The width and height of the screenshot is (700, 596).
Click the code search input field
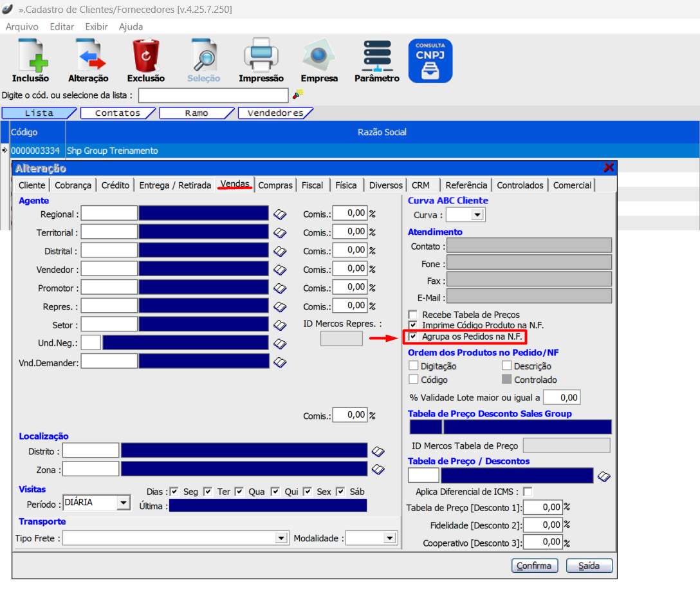(213, 95)
